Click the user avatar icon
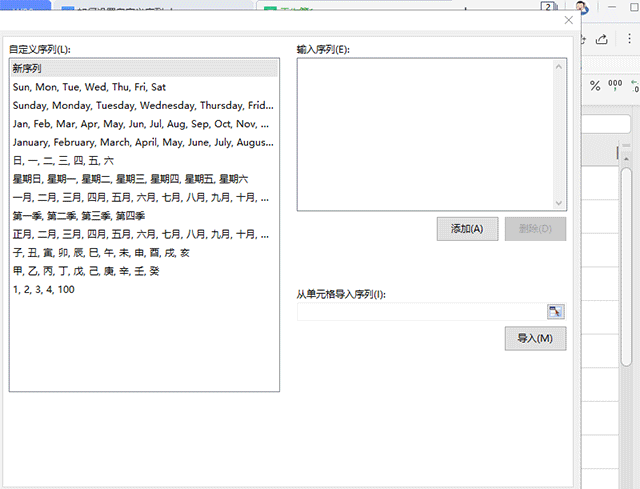 click(x=582, y=8)
